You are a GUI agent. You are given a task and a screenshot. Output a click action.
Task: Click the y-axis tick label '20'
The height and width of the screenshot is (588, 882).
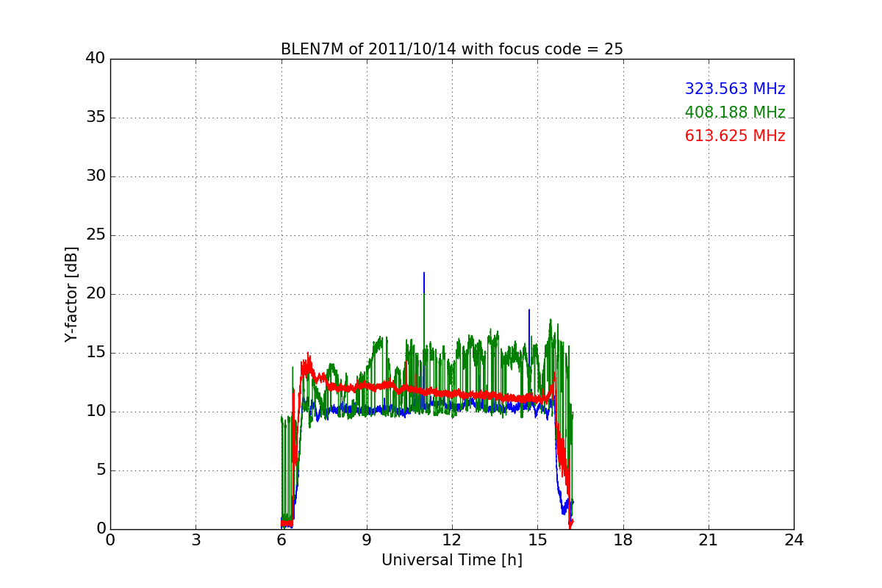(x=96, y=294)
